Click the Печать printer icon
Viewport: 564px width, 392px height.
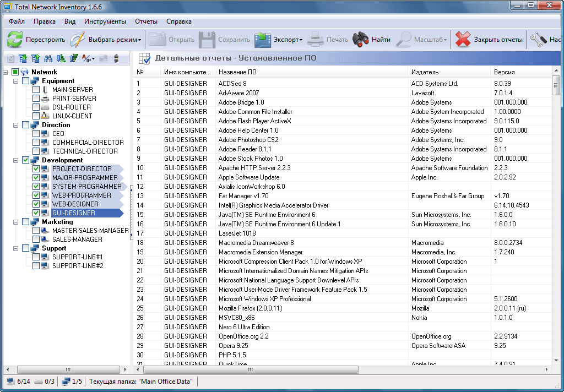click(316, 39)
